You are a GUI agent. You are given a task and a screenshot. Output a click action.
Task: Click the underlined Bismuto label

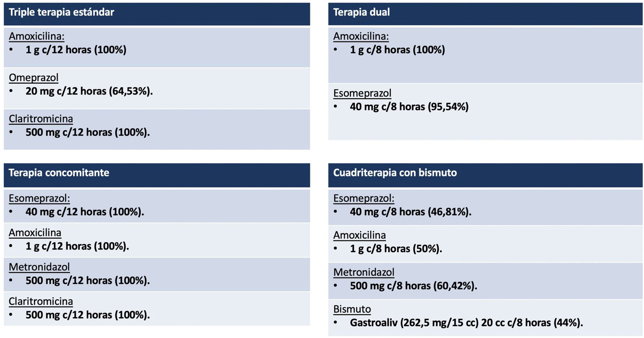pyautogui.click(x=352, y=309)
